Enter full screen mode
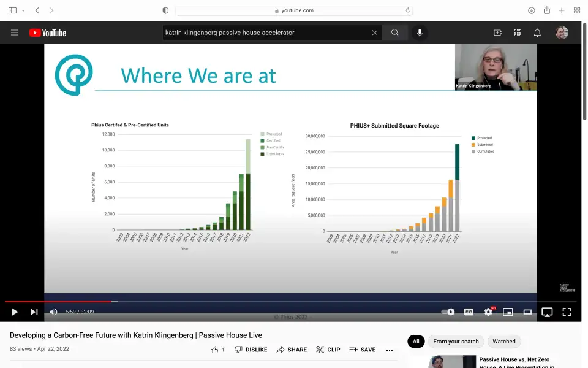 pos(567,312)
